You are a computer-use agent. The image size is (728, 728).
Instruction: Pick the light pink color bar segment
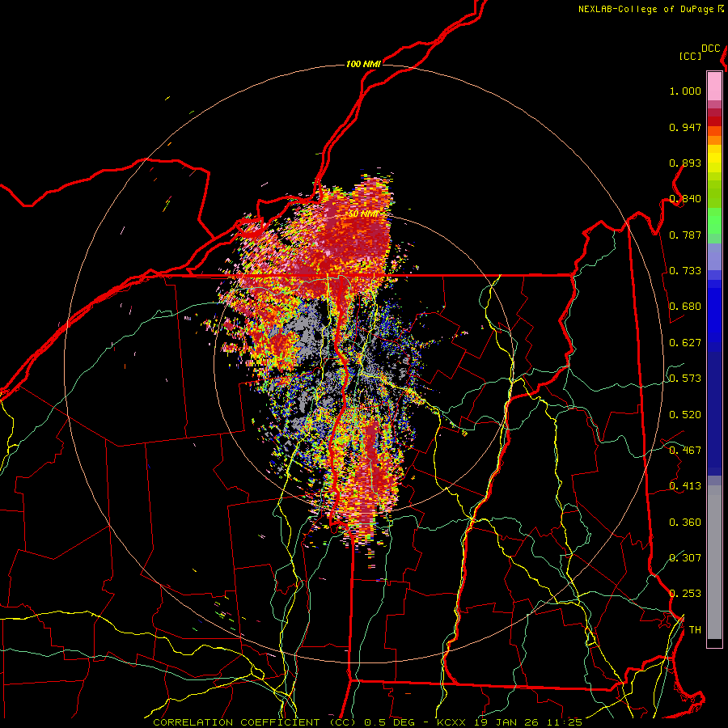tap(714, 86)
